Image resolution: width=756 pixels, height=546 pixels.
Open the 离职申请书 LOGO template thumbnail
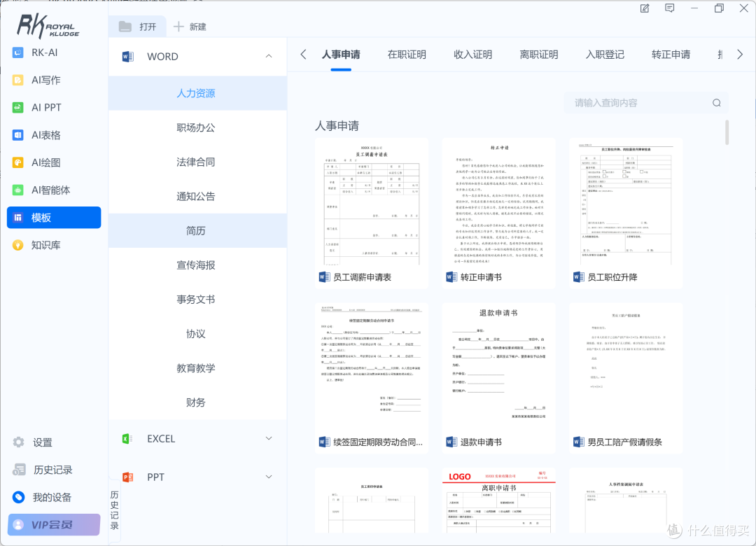[x=498, y=500]
